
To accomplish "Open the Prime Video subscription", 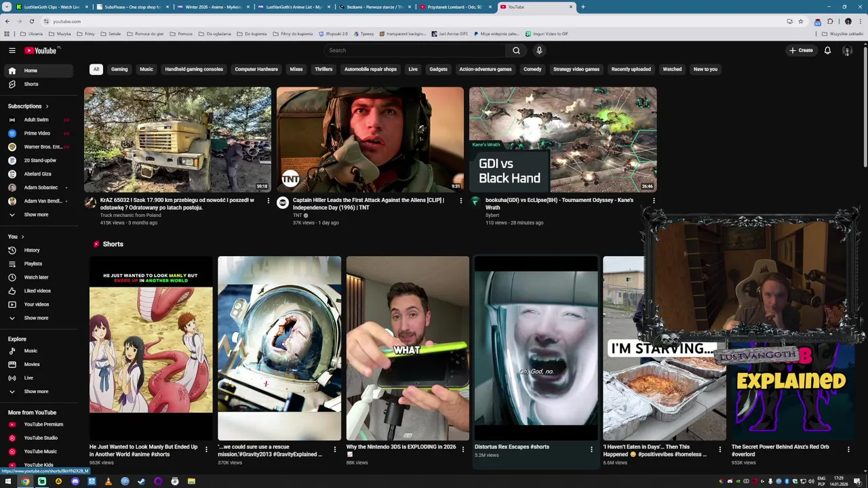I will 39,134.
